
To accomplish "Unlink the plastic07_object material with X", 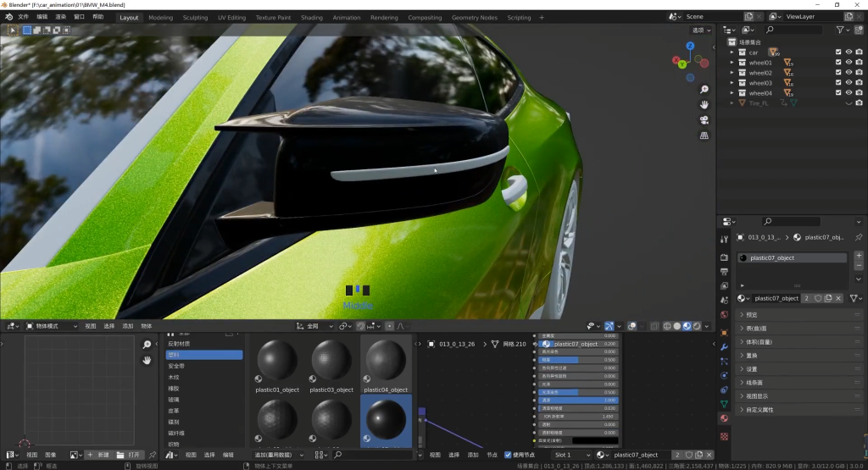I will 838,298.
